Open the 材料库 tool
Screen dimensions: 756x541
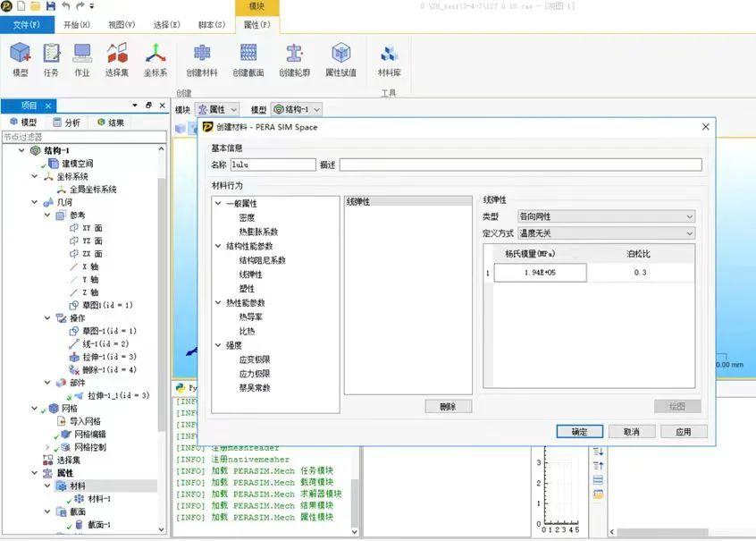click(x=389, y=60)
